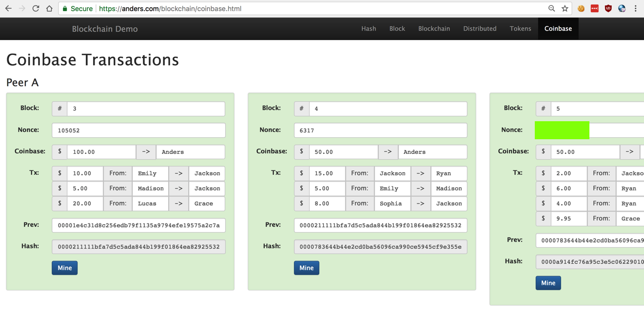Reload the current page
Viewport: 644px width, 313px height.
click(x=36, y=8)
